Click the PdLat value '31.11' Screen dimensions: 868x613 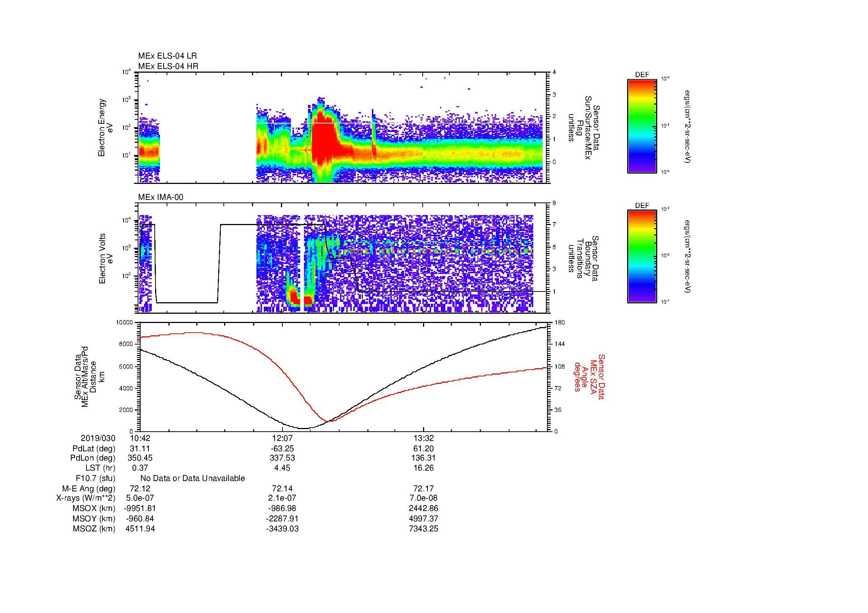pos(140,449)
